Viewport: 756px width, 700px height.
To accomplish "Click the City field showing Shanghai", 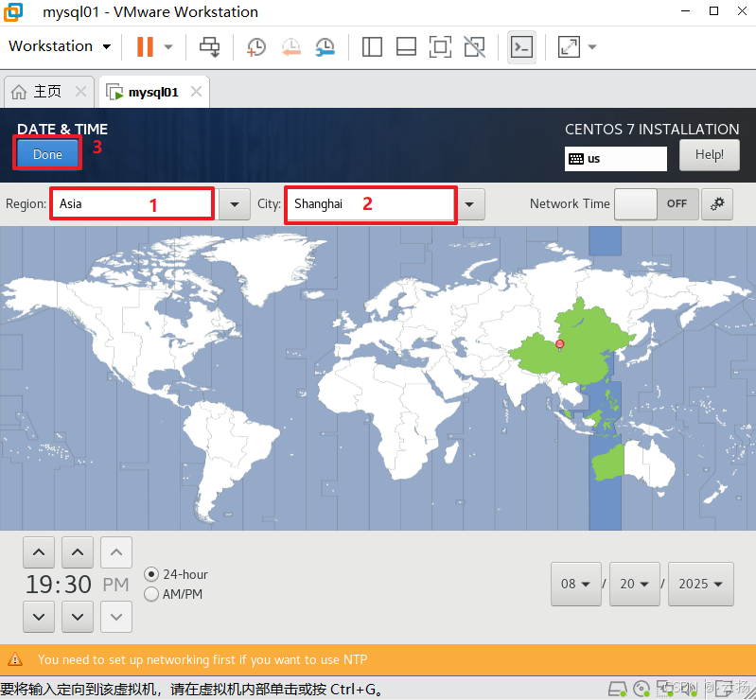I will 371,204.
